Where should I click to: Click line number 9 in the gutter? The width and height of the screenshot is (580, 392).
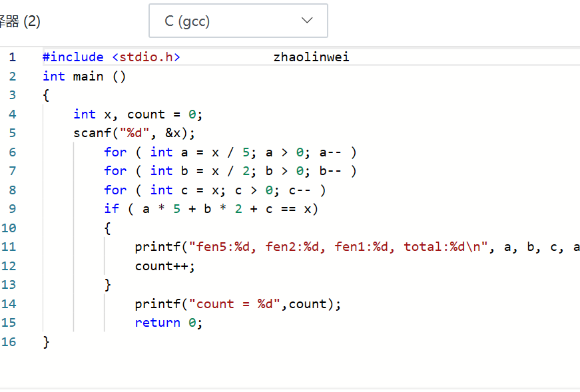12,209
